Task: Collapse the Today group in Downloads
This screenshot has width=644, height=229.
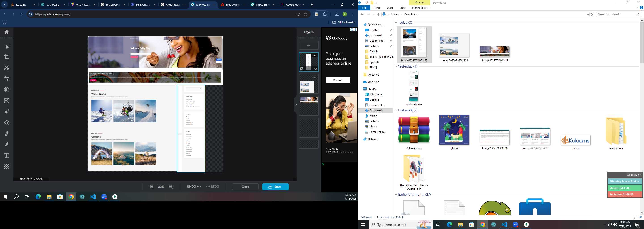Action: 396,23
